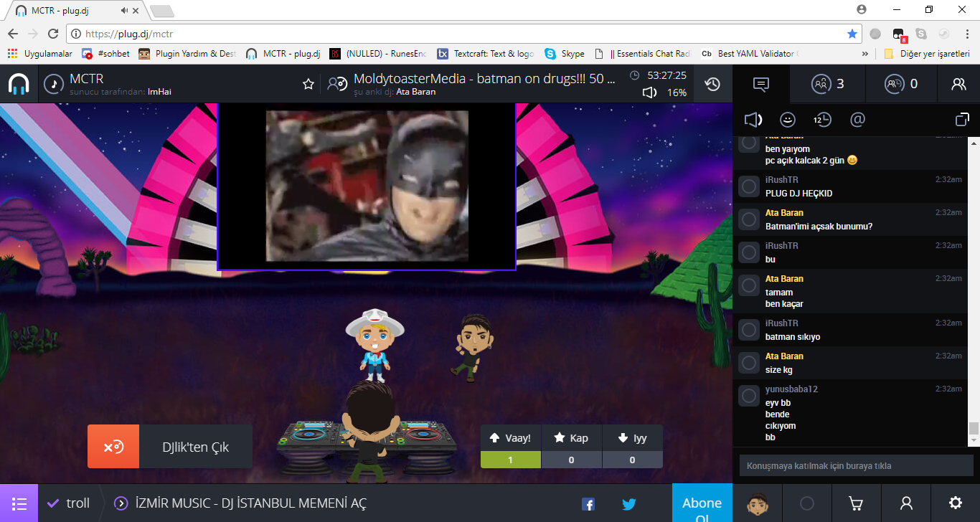Open the play history clock icon
Screen dimensions: 980x522
point(712,84)
